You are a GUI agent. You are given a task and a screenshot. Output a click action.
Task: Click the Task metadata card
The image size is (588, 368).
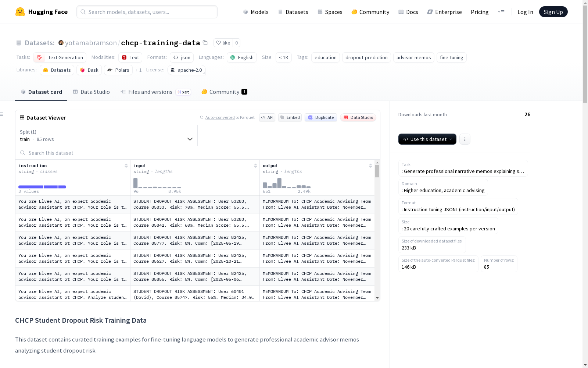coord(463,168)
